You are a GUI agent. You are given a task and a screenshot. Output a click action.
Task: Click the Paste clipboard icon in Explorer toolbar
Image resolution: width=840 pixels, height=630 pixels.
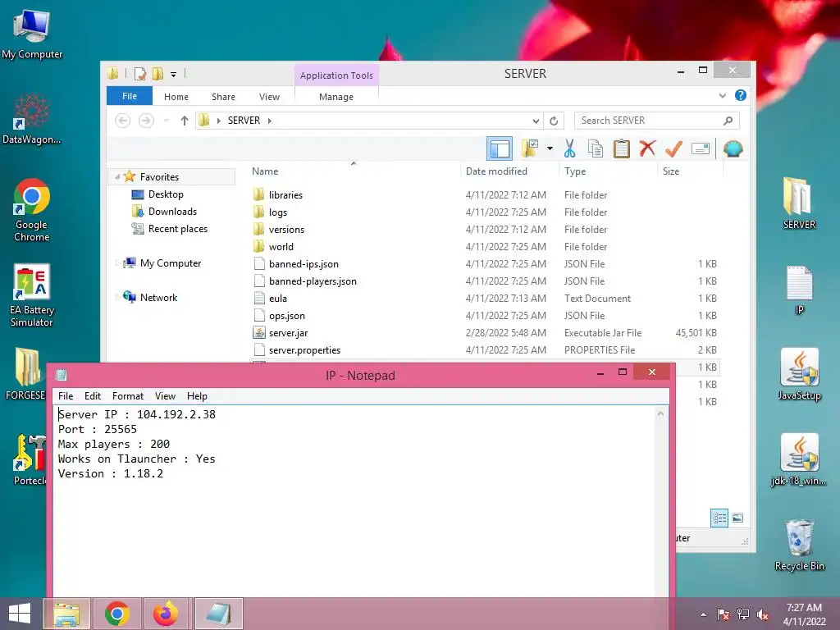click(622, 148)
